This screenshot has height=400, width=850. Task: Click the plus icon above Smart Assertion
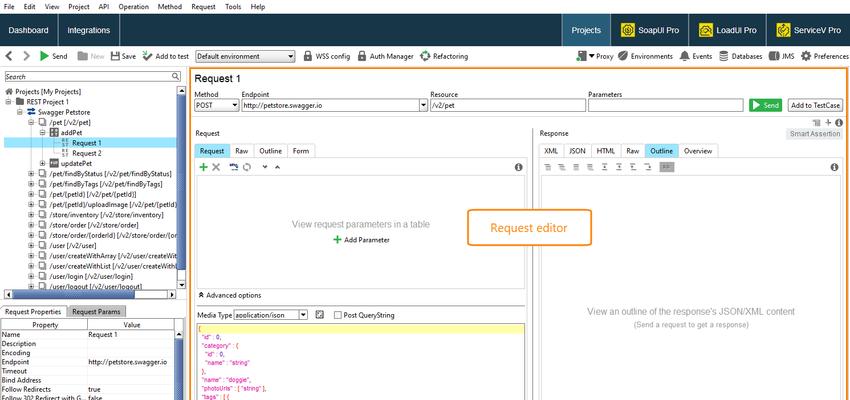point(828,123)
